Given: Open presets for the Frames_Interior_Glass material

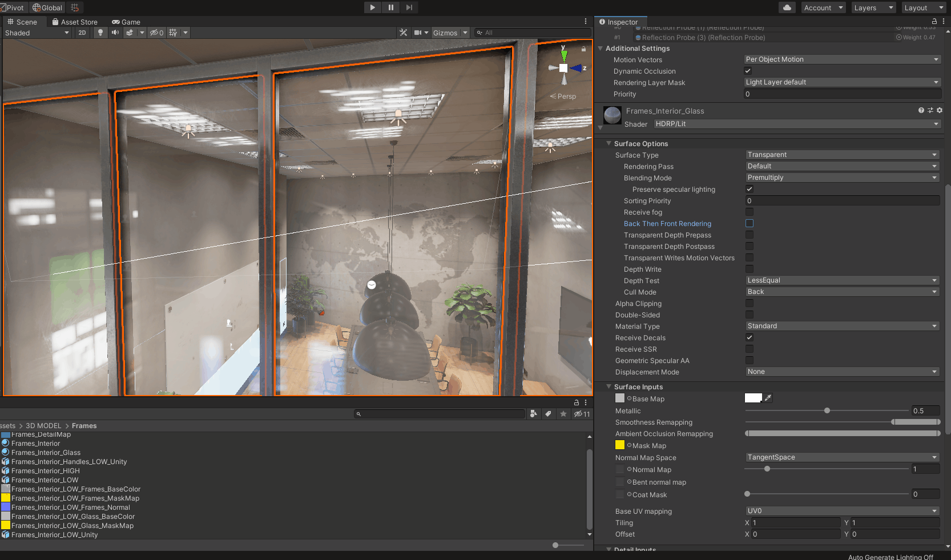Looking at the screenshot, I should point(930,110).
